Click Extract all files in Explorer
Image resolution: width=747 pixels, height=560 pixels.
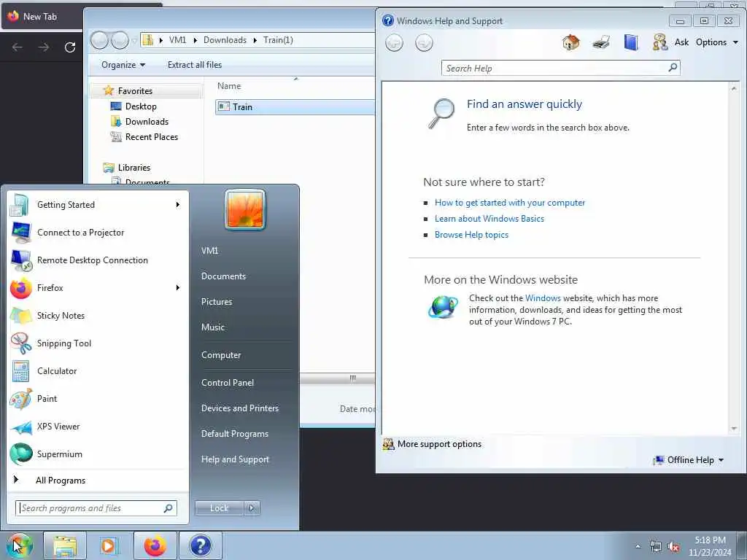(194, 65)
